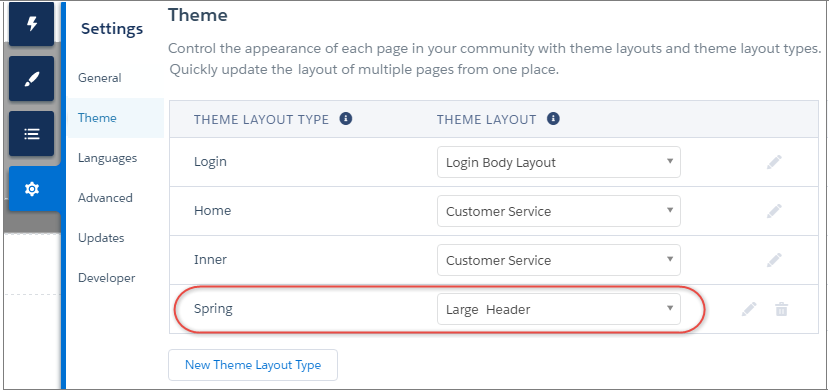Switch to Languages settings tab
This screenshot has width=829, height=392.
(107, 158)
